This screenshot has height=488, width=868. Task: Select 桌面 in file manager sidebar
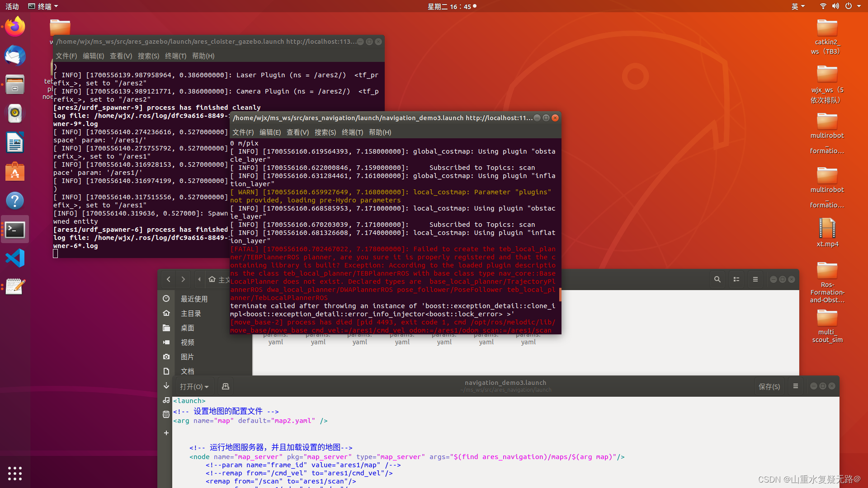click(x=187, y=328)
